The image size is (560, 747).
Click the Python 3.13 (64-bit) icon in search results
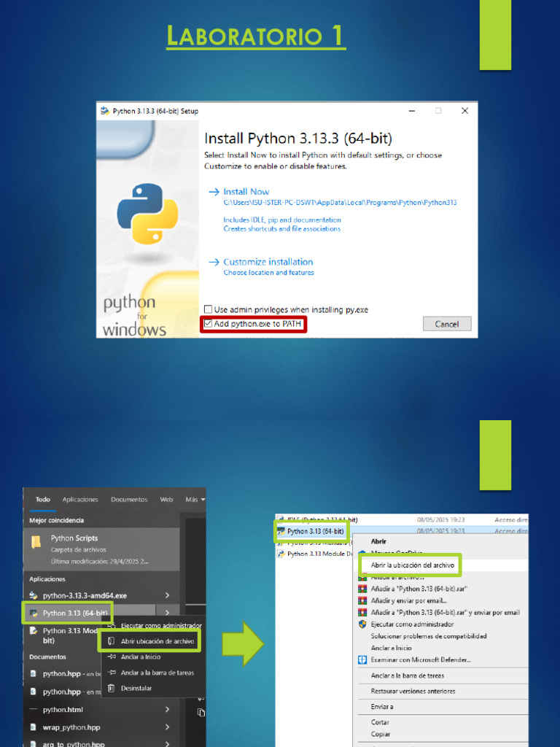point(34,613)
